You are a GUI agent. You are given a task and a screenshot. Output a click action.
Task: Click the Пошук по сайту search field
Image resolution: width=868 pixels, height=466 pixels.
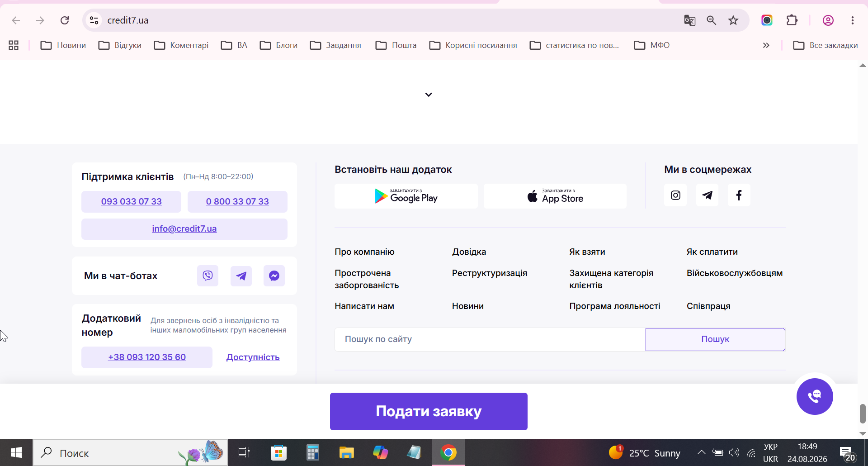click(x=490, y=339)
